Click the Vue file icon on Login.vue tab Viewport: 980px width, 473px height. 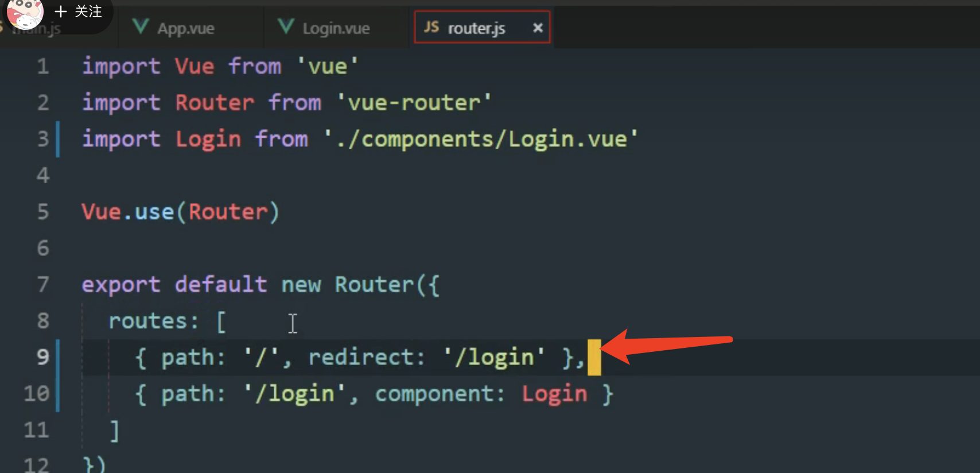click(x=286, y=26)
